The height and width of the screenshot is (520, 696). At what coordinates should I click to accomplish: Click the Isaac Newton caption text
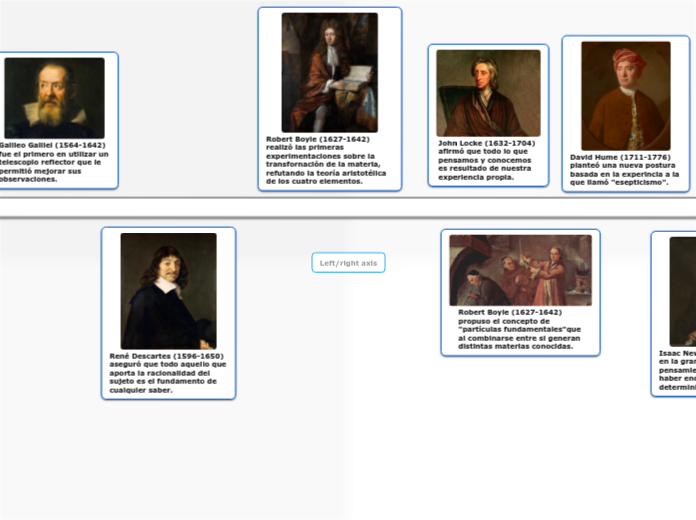[x=677, y=371]
